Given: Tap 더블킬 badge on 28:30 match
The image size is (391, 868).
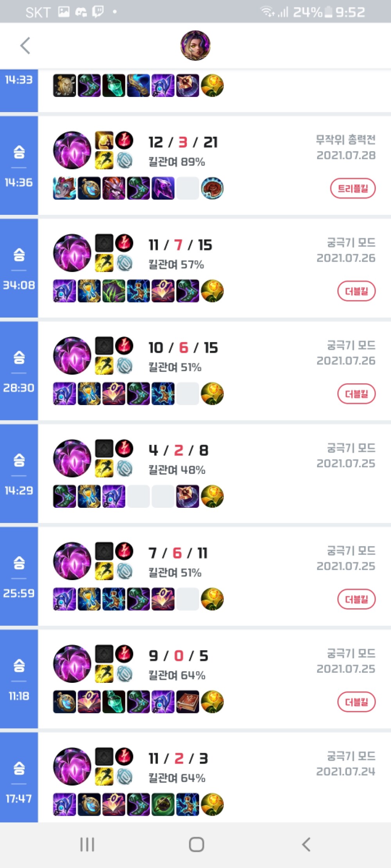Looking at the screenshot, I should coord(357,394).
